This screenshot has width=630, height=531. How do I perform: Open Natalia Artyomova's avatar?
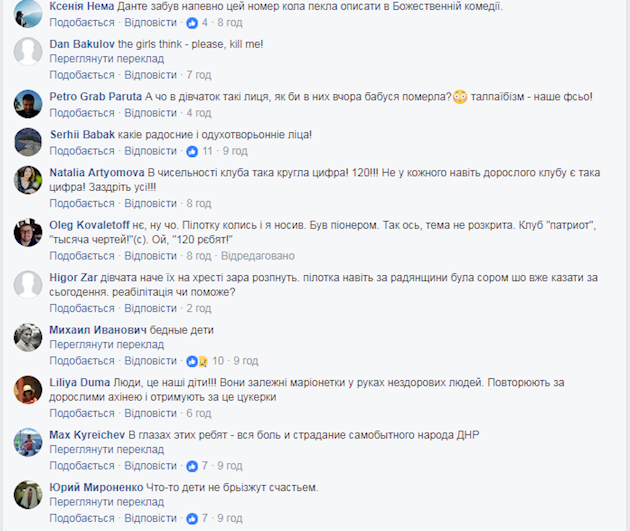(x=28, y=180)
